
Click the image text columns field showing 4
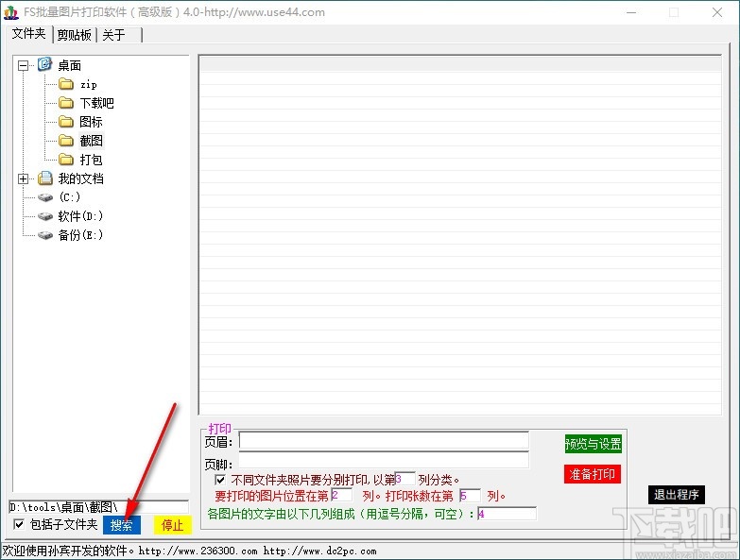click(x=507, y=514)
